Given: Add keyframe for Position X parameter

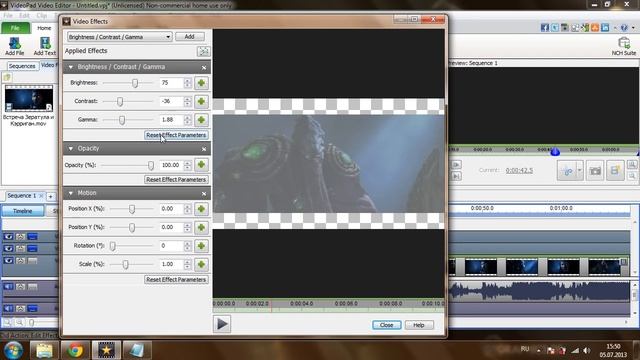Looking at the screenshot, I should coord(201,209).
